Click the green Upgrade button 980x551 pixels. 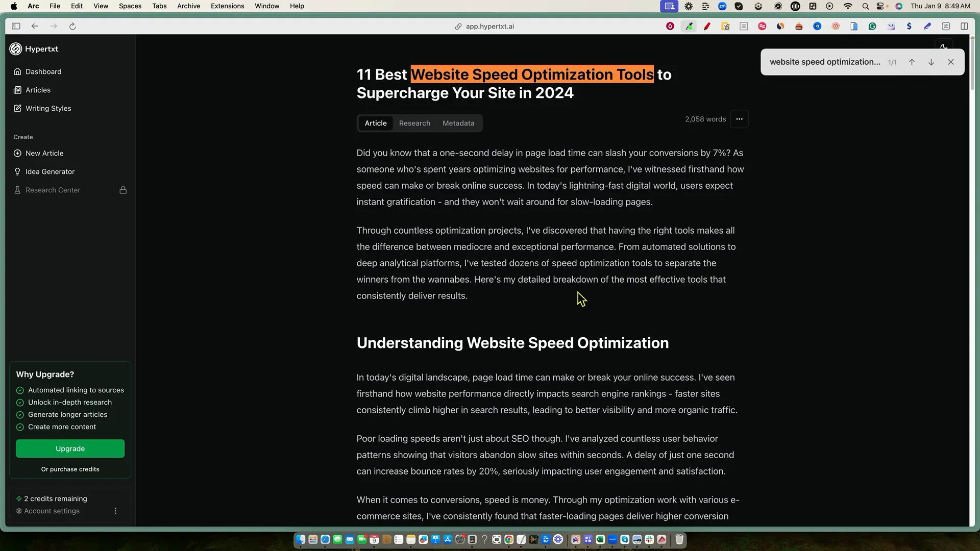point(70,448)
